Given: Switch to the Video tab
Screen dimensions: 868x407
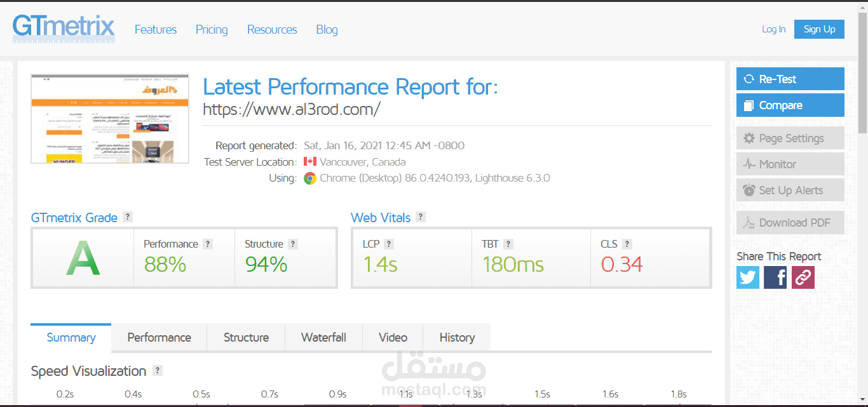Looking at the screenshot, I should pos(393,337).
